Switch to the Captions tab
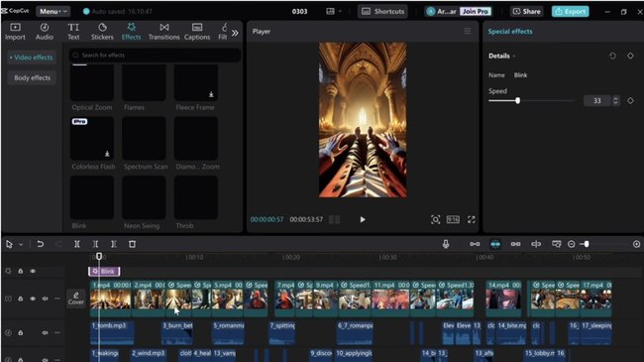Image resolution: width=644 pixels, height=362 pixels. [197, 32]
